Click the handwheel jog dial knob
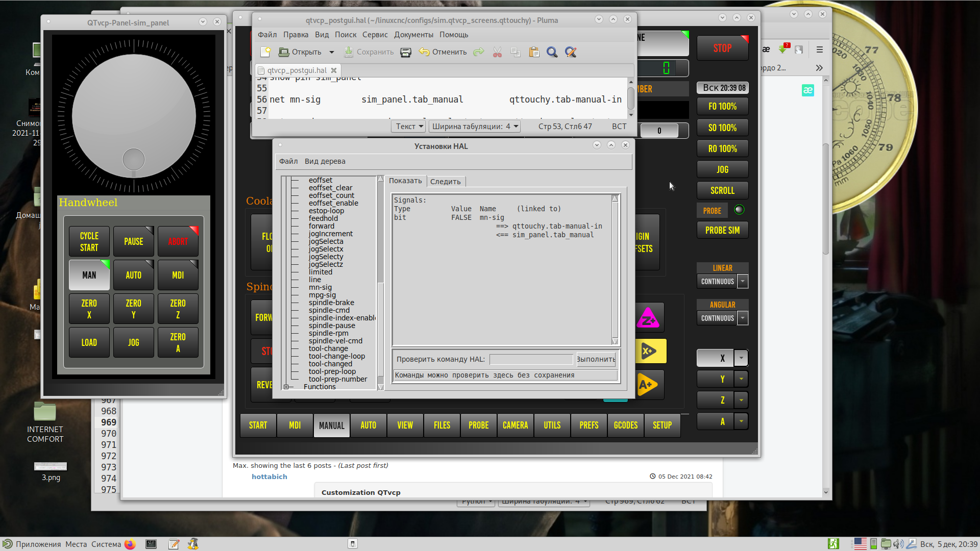Screen dimensions: 980x551 tap(134, 160)
